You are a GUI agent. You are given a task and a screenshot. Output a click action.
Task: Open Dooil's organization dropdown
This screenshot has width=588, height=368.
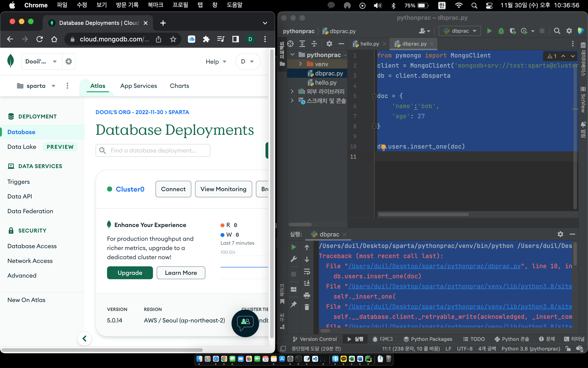coord(42,61)
